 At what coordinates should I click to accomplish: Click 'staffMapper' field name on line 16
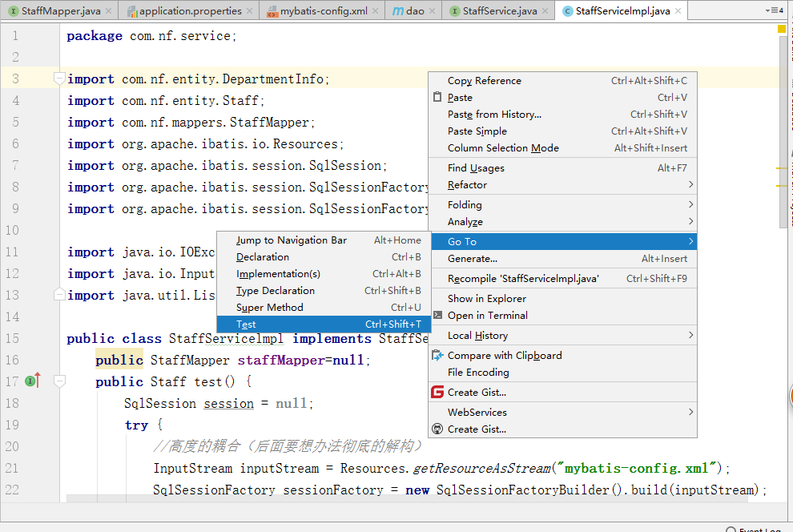281,360
